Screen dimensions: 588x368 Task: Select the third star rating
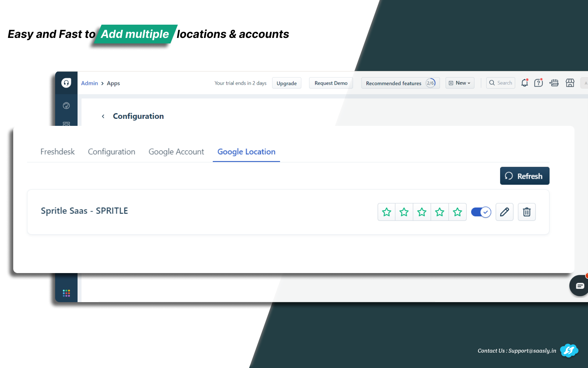(x=422, y=212)
